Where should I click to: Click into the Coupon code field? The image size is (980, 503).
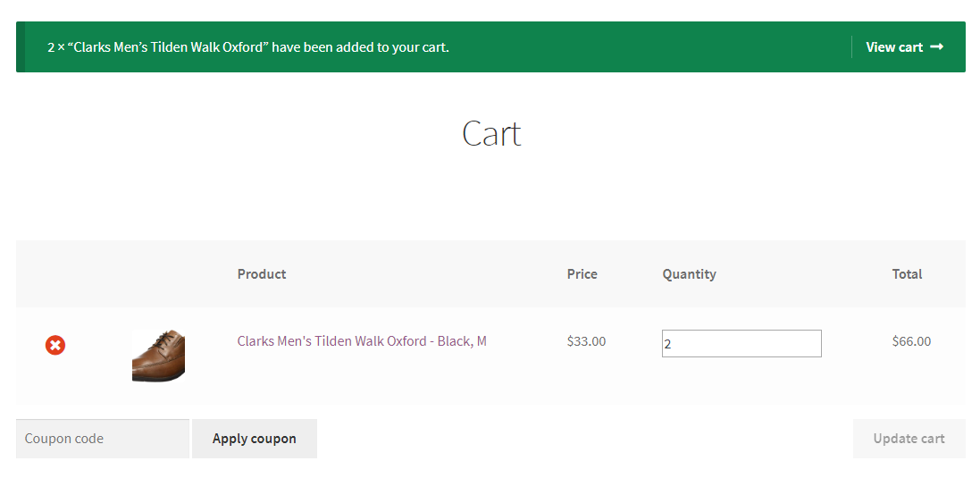pyautogui.click(x=102, y=439)
